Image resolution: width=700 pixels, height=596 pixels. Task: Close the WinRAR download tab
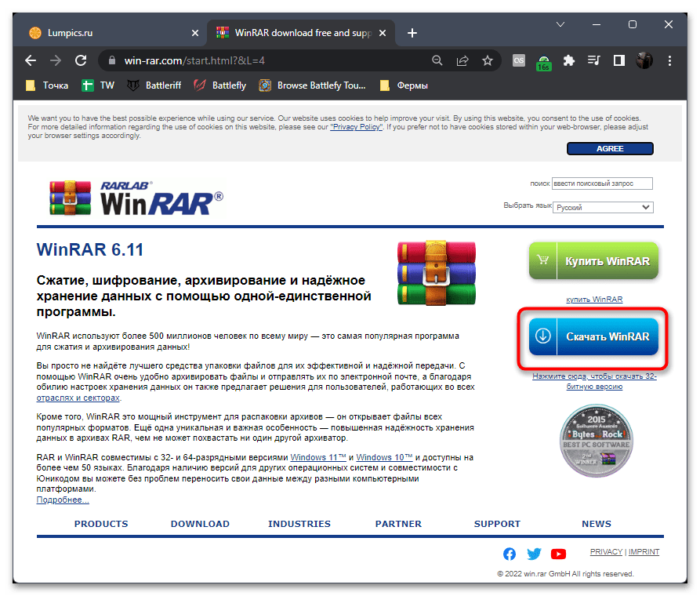pos(383,33)
